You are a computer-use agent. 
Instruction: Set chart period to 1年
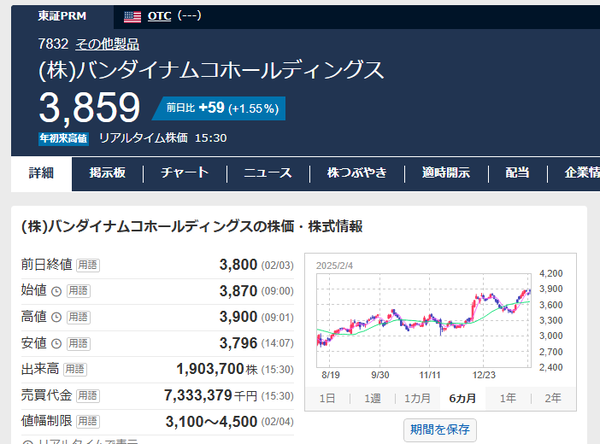tap(508, 398)
